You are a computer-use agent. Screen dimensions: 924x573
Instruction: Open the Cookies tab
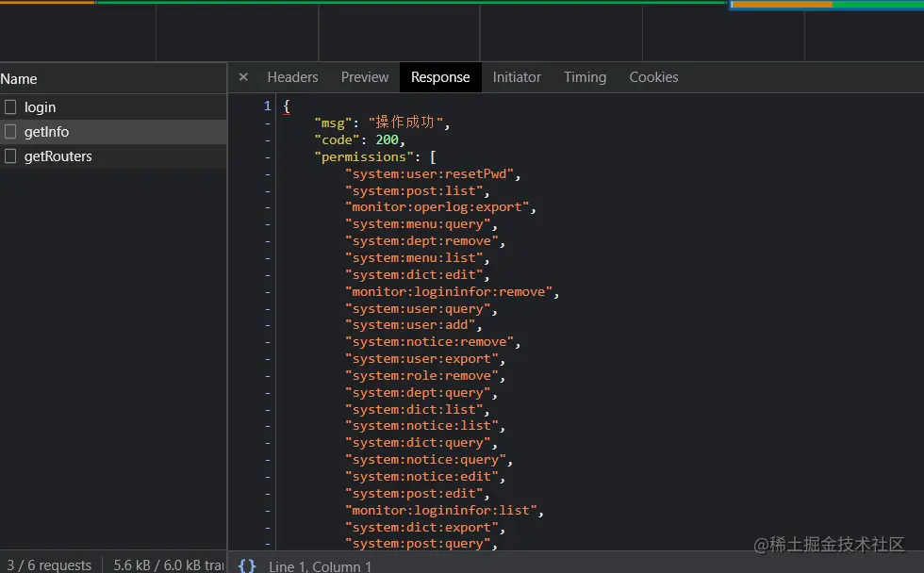653,77
